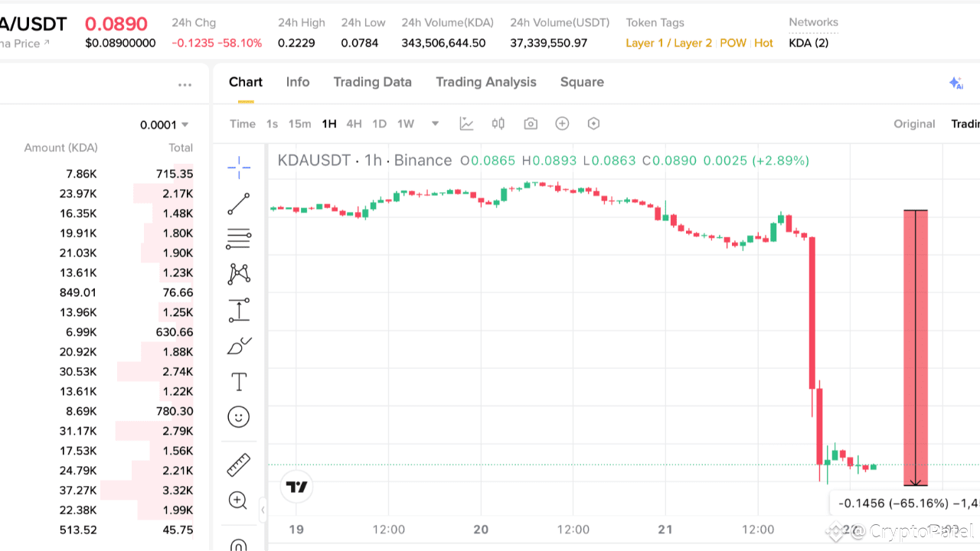This screenshot has height=551, width=980.
Task: Select the price range measurement tool
Action: click(x=239, y=310)
